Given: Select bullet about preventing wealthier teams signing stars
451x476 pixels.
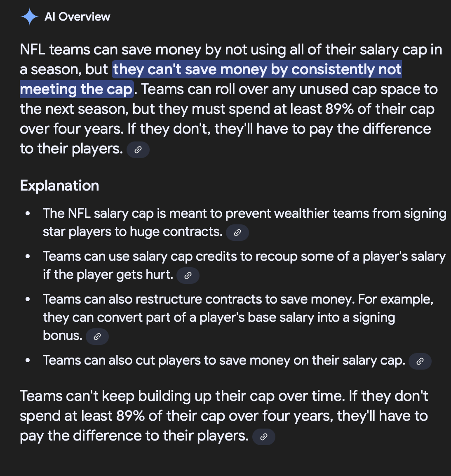Looking at the screenshot, I should [244, 214].
